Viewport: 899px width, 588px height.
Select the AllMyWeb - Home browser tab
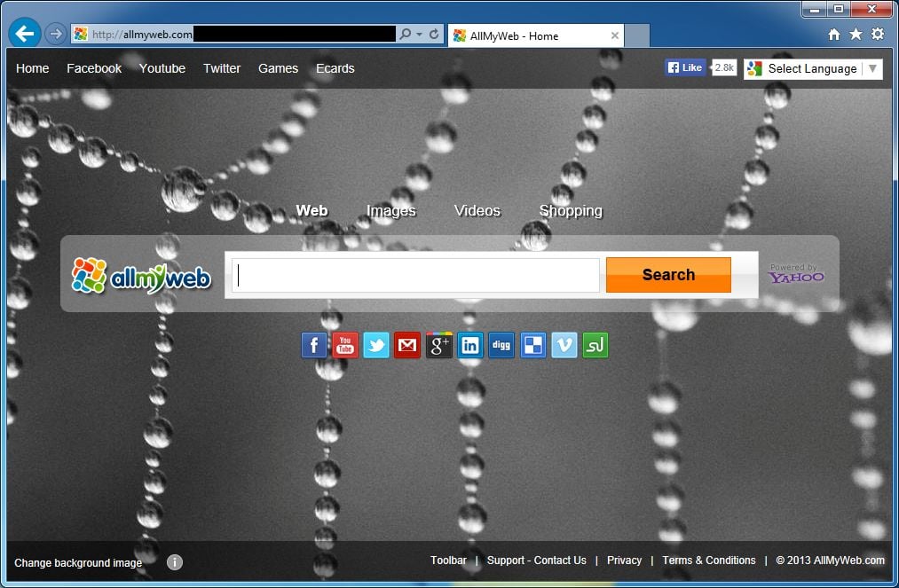[x=535, y=35]
